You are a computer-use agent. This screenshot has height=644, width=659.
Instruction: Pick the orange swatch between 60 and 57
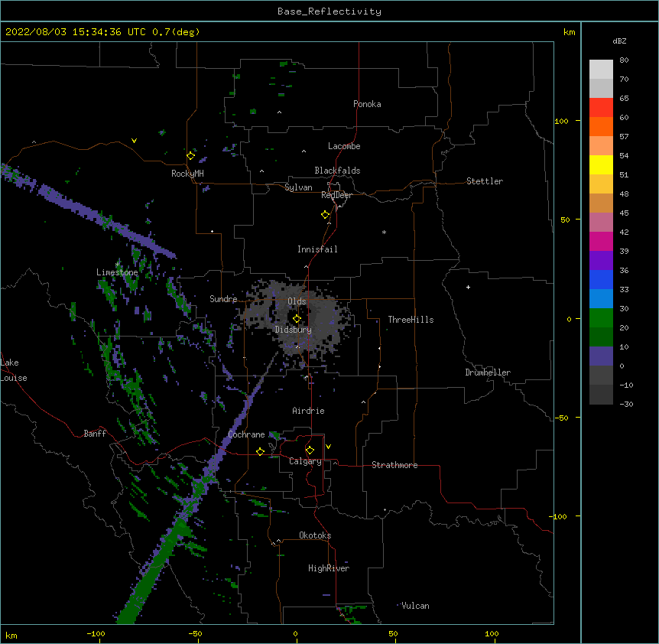tap(601, 126)
